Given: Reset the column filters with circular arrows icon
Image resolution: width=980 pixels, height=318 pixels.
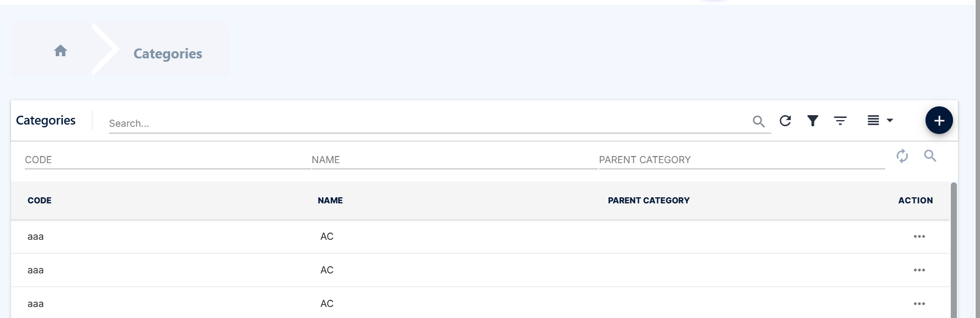Looking at the screenshot, I should (902, 156).
